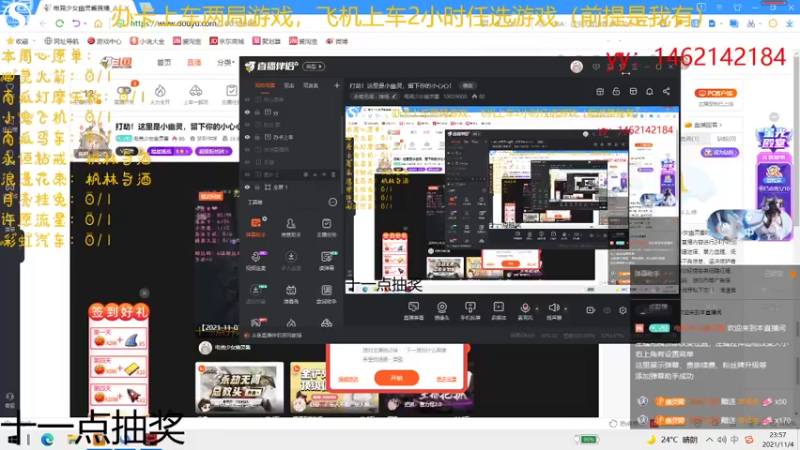This screenshot has height=450, width=800.
Task: Open the 分类 dropdown on the Douyu page
Action: pos(226,62)
